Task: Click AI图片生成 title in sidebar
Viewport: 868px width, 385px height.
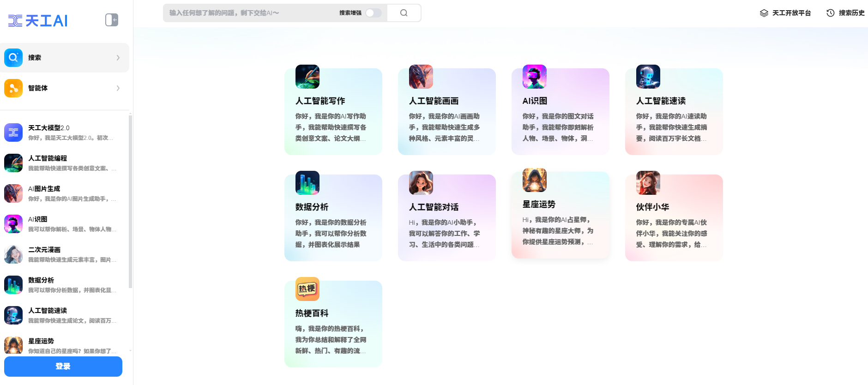Action: 44,189
